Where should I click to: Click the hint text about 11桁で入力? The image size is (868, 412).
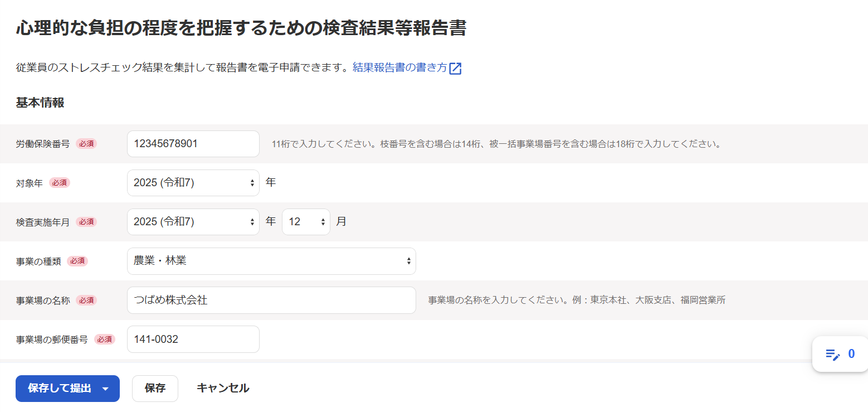pyautogui.click(x=497, y=144)
